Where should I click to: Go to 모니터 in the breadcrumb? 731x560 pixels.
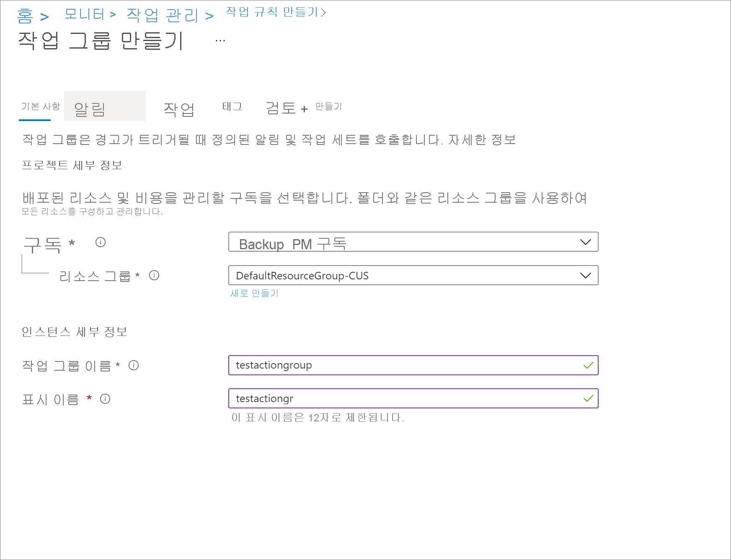[x=85, y=14]
